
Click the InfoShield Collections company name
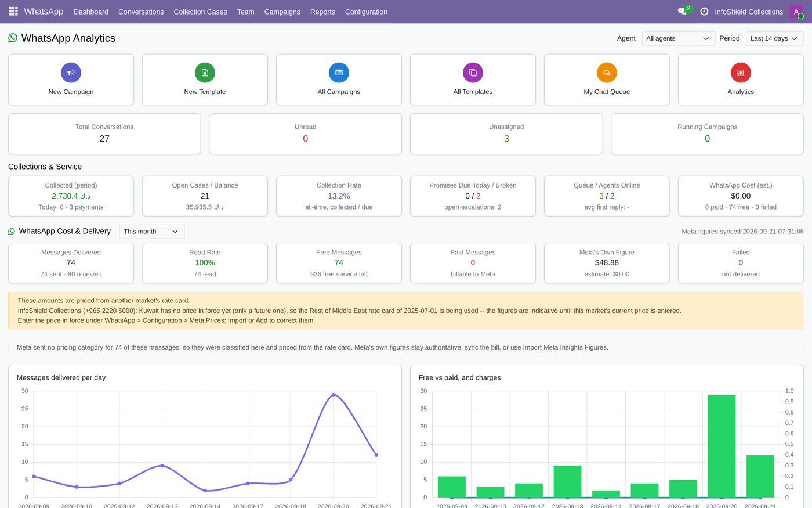point(749,12)
